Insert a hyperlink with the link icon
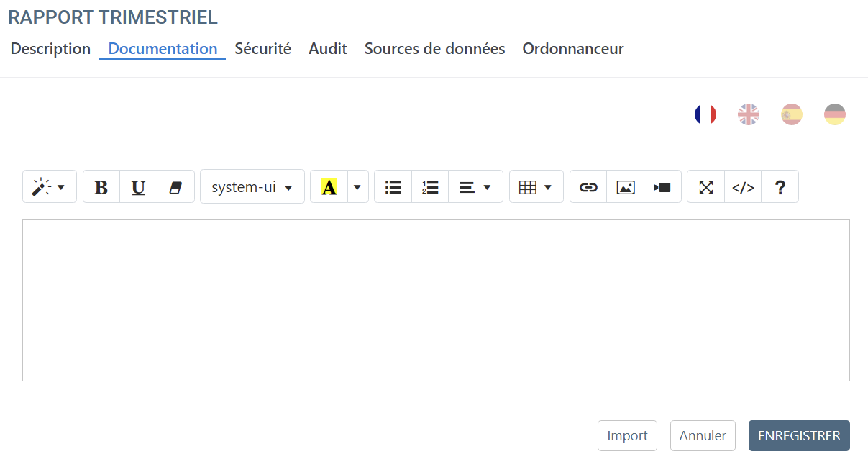The width and height of the screenshot is (868, 467). (589, 187)
